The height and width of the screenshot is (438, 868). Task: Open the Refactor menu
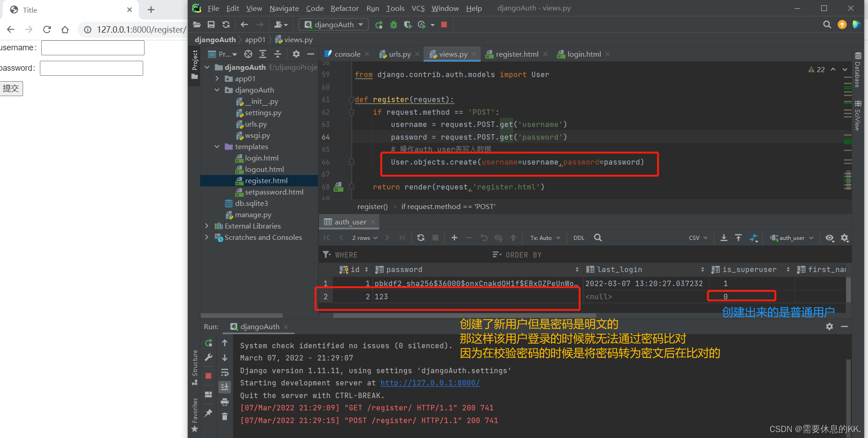tap(344, 8)
